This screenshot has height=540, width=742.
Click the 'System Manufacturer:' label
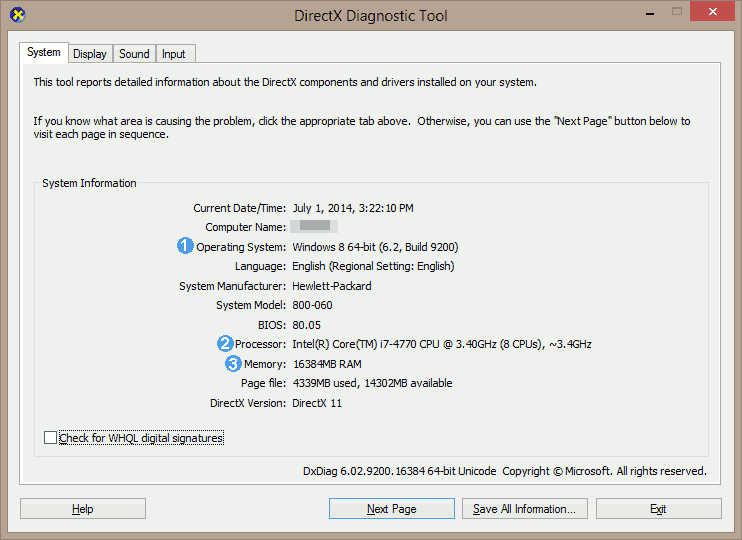coord(232,286)
